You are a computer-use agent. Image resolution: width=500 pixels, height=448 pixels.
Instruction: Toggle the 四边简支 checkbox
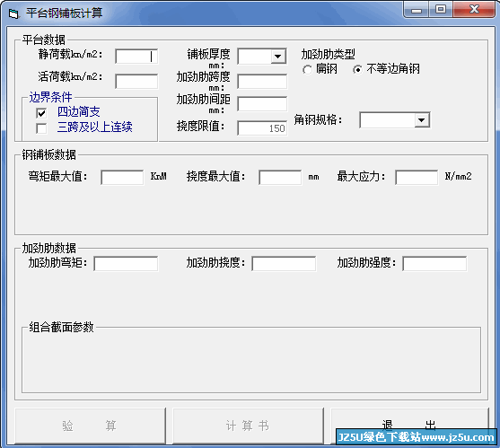(x=41, y=113)
